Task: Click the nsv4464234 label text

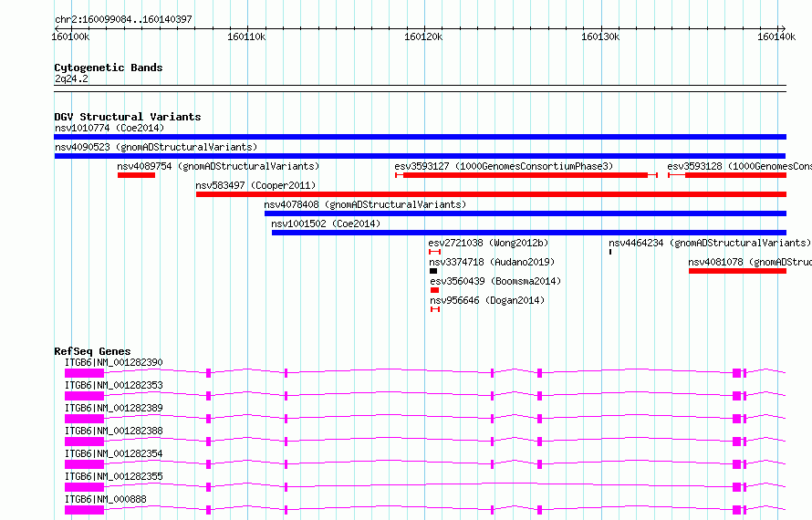Action: [x=710, y=243]
